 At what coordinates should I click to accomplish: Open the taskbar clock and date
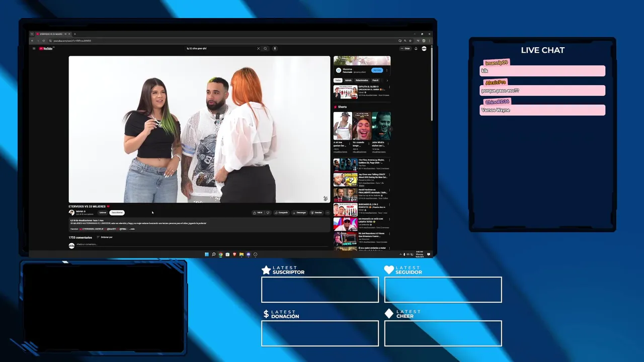click(x=420, y=254)
